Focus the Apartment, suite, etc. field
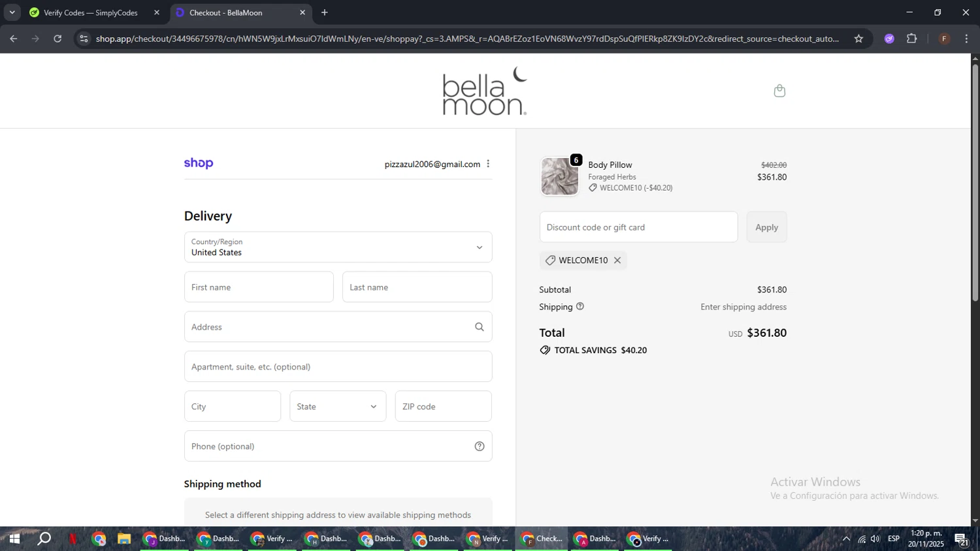 coord(338,367)
